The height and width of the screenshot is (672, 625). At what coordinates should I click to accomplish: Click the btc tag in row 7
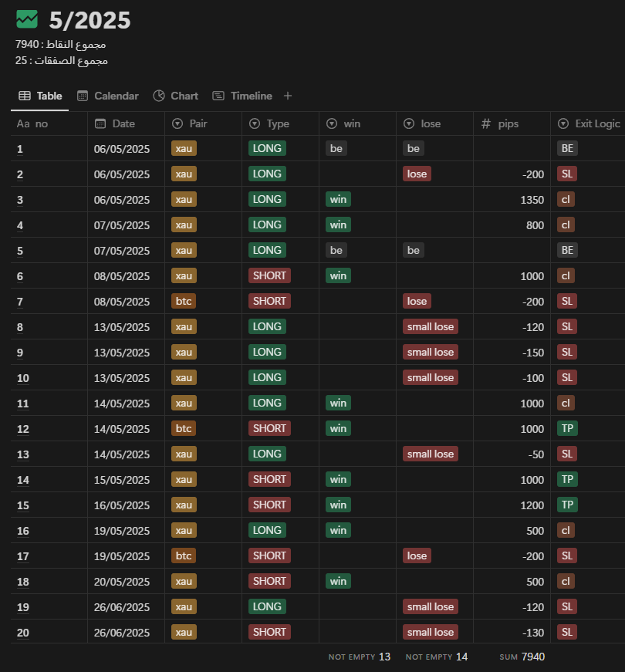(184, 301)
